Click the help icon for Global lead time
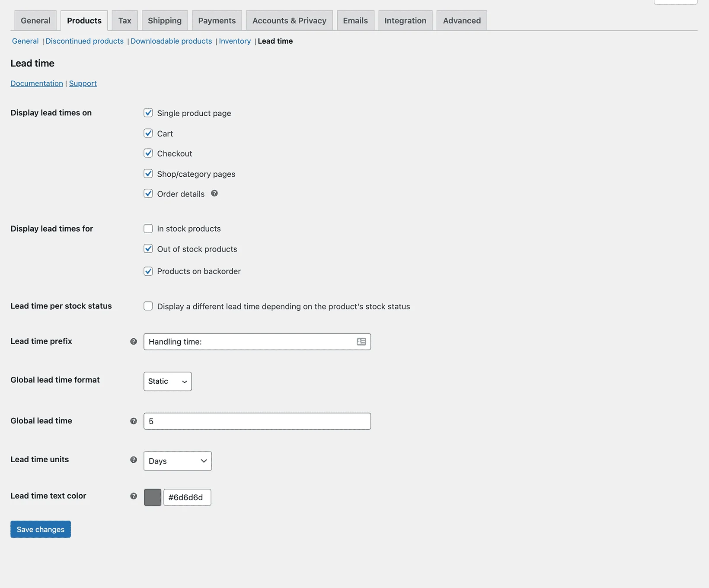The image size is (709, 588). click(x=133, y=421)
